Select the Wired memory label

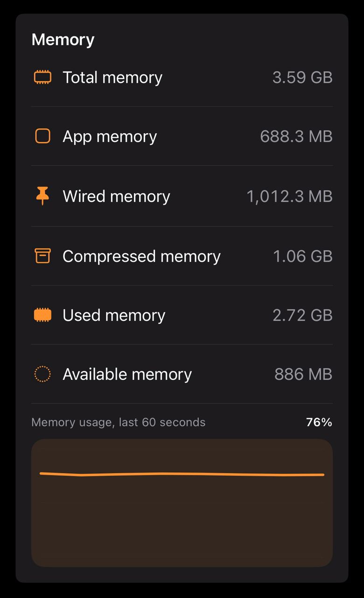coord(116,196)
